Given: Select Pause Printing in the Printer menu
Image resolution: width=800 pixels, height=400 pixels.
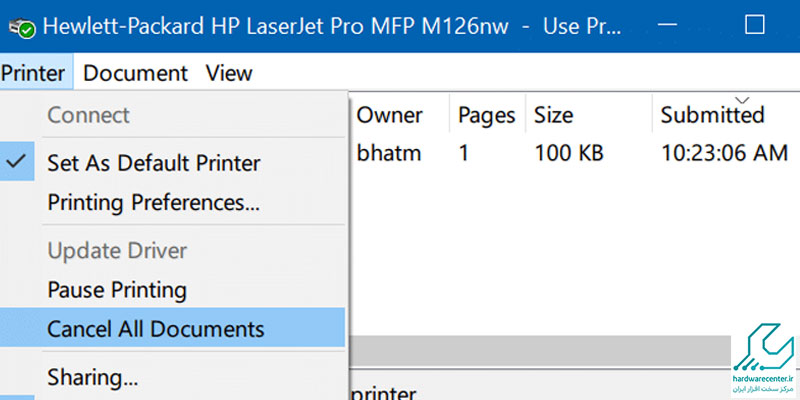Looking at the screenshot, I should coord(172,290).
